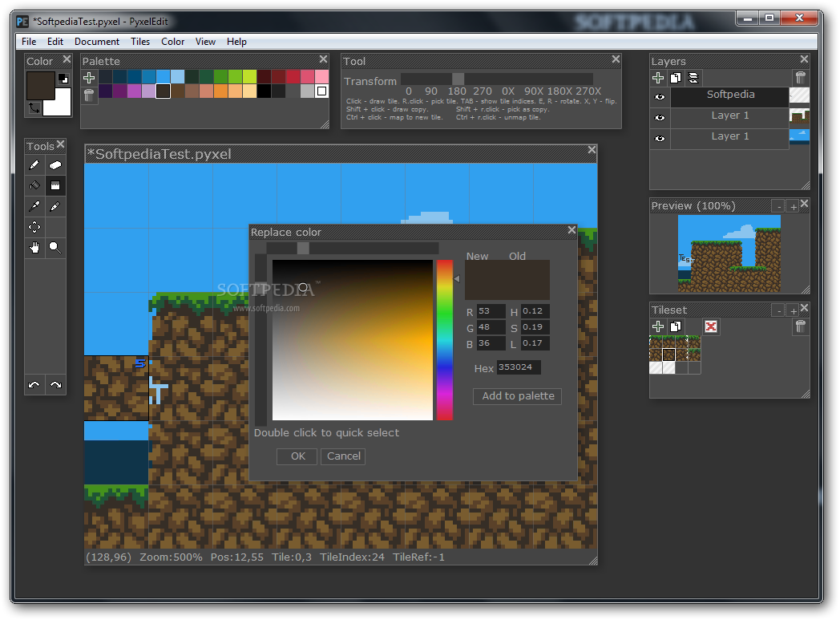Hide the Softpedia layer
This screenshot has width=840, height=620.
coord(660,97)
